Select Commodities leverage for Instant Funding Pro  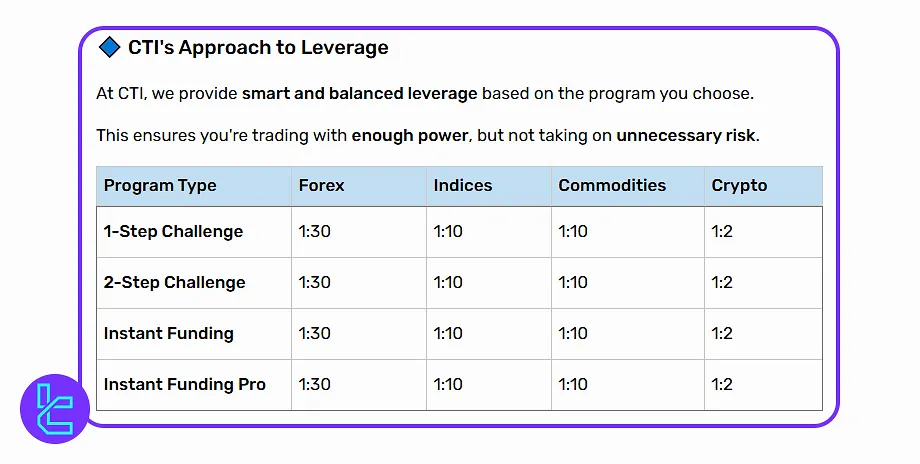click(573, 384)
